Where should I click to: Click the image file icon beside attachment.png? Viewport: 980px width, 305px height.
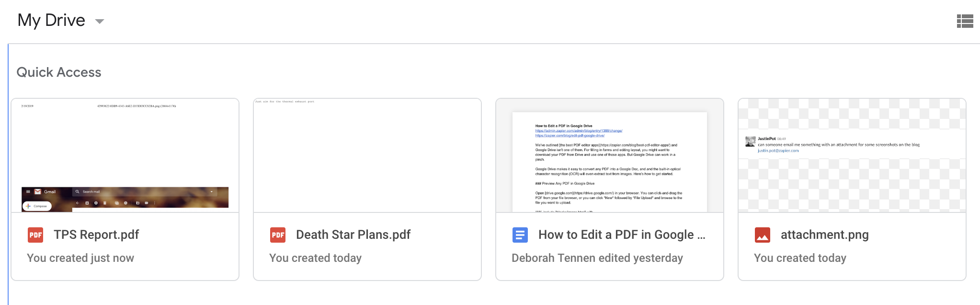763,235
